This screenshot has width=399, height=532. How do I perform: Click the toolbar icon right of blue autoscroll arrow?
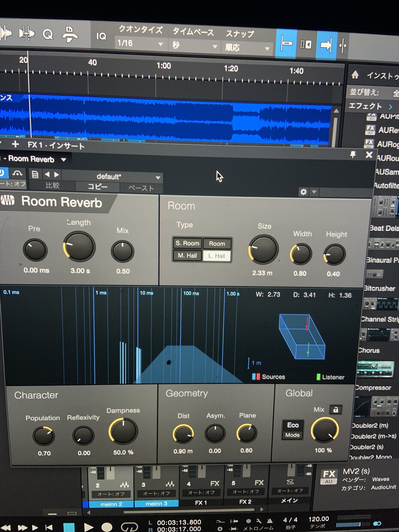click(x=342, y=45)
